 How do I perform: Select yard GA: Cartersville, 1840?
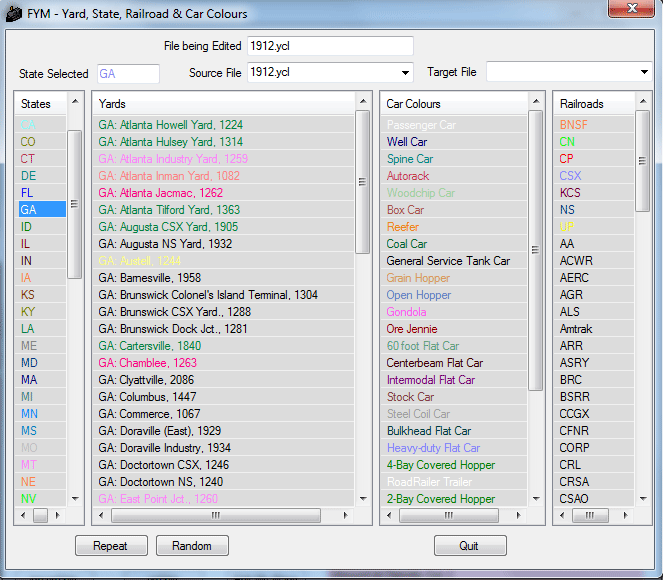click(223, 345)
